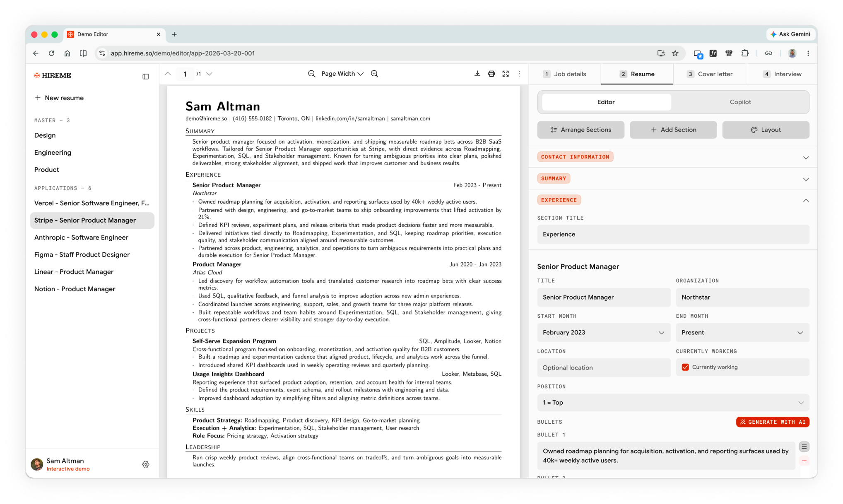Remove Bullet 1 with the minus icon

(x=804, y=461)
